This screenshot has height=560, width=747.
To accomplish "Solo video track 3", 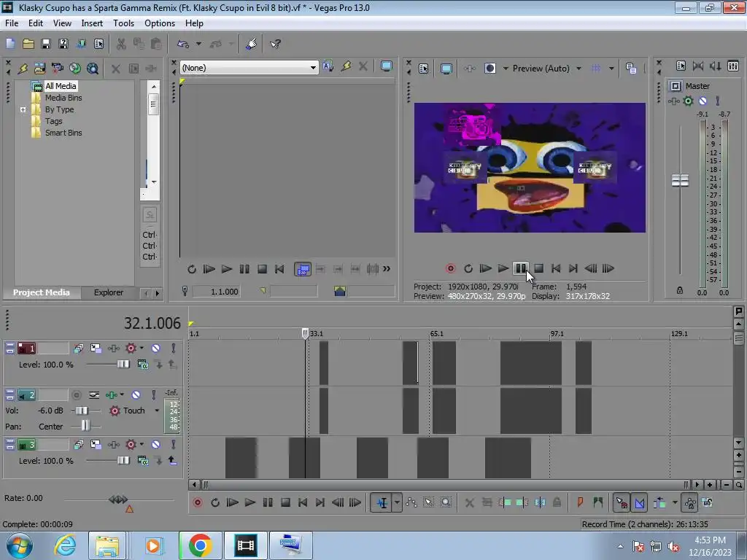I will (174, 445).
